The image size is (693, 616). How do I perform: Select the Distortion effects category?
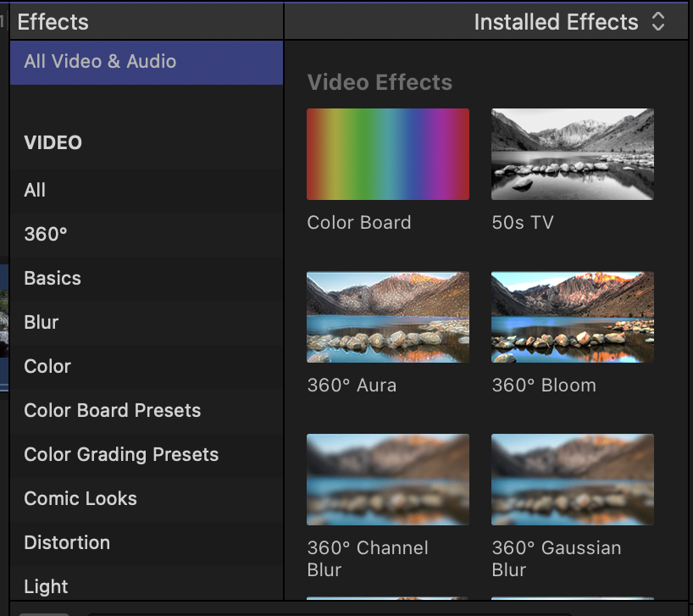coord(147,543)
